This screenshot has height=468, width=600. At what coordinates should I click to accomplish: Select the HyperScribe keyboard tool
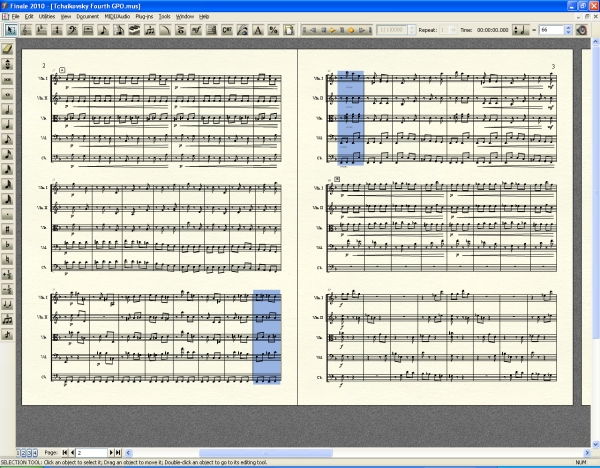pos(134,30)
